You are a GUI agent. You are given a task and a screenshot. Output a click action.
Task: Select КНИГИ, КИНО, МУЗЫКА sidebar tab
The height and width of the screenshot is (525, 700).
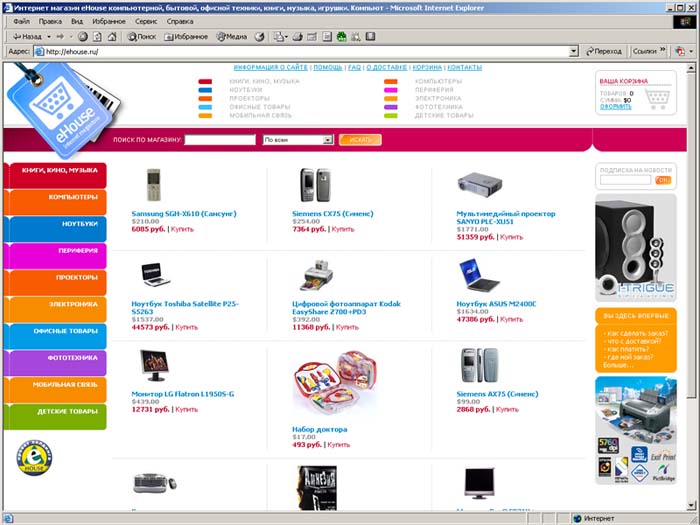tap(55, 175)
